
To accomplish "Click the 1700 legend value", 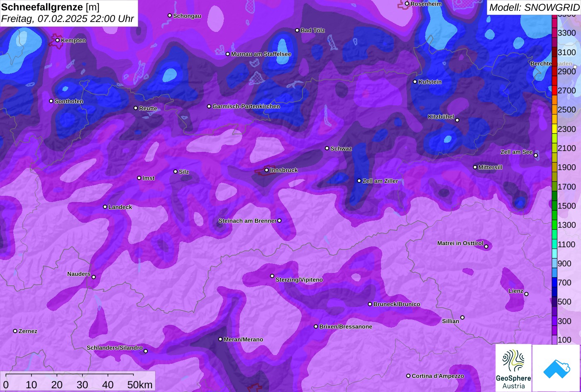I will [567, 187].
